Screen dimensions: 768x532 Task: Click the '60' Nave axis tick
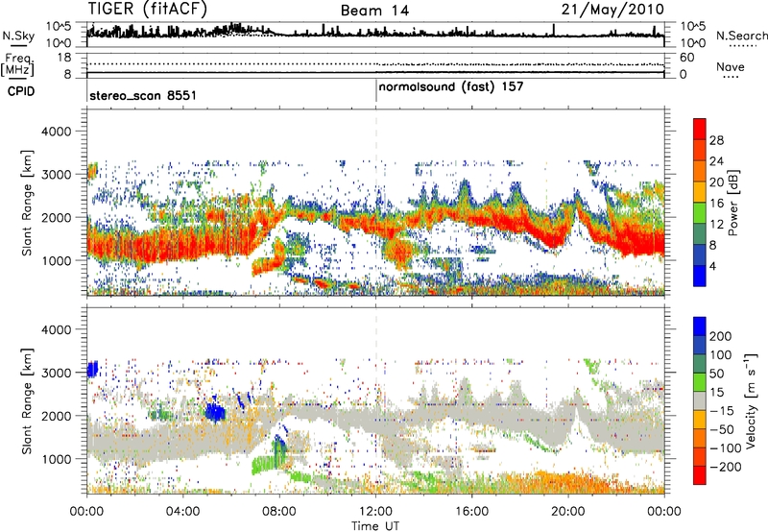pyautogui.click(x=686, y=58)
